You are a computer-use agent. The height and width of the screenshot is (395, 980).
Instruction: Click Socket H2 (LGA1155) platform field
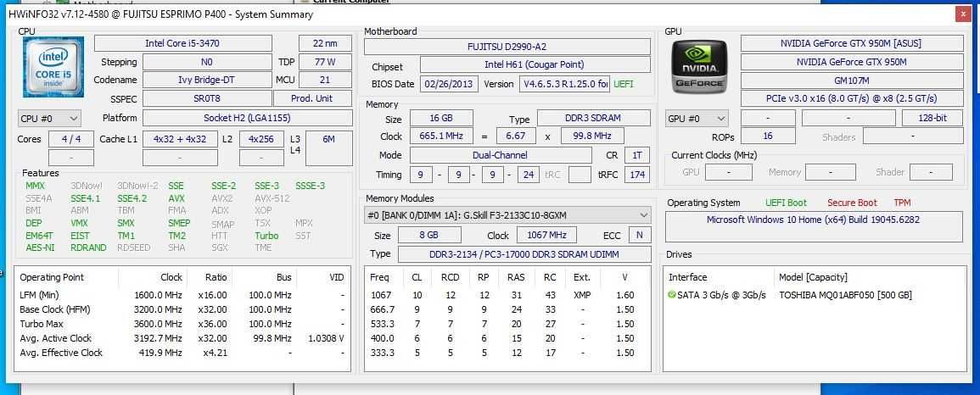(247, 118)
